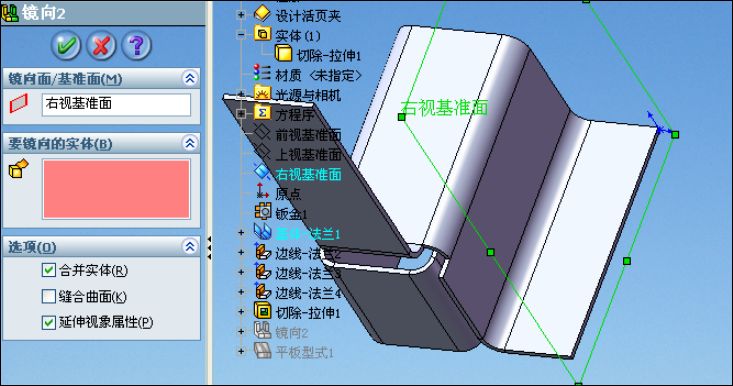
Task: Click the 材质 material icon
Action: point(262,73)
